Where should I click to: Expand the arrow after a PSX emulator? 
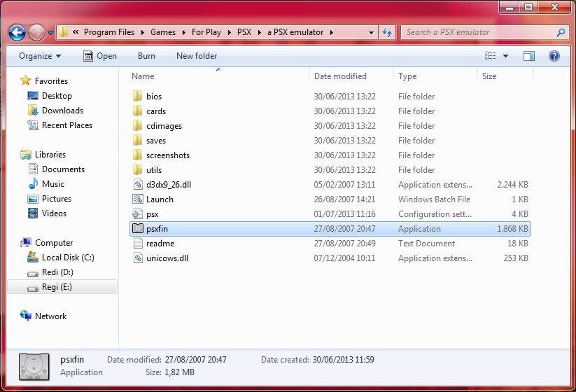point(331,32)
